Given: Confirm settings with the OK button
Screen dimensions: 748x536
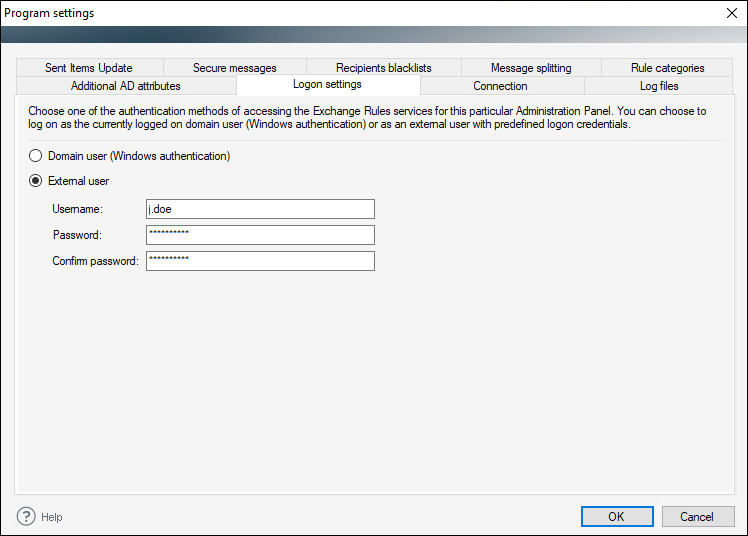Looking at the screenshot, I should (617, 516).
